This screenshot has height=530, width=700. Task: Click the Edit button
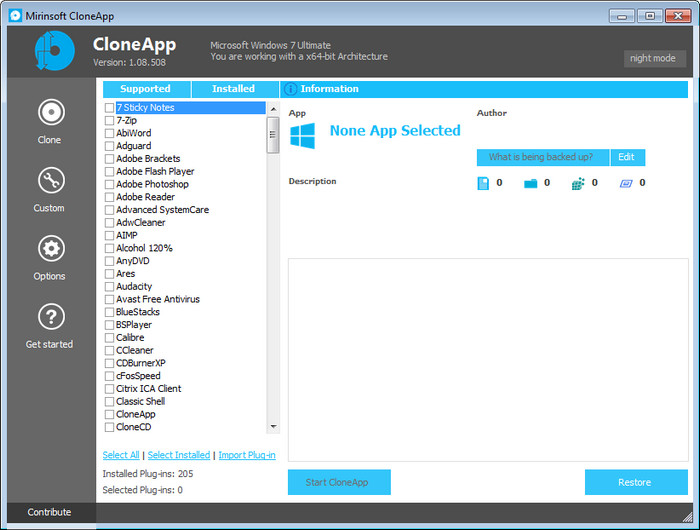point(627,157)
